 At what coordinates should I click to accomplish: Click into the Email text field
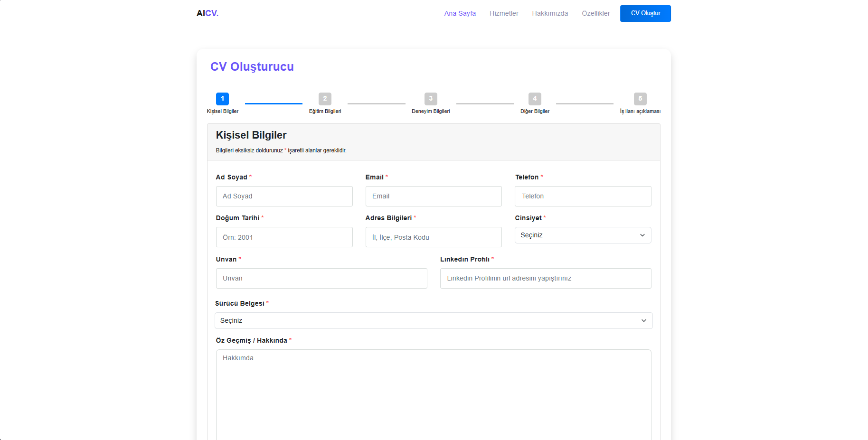(x=433, y=197)
